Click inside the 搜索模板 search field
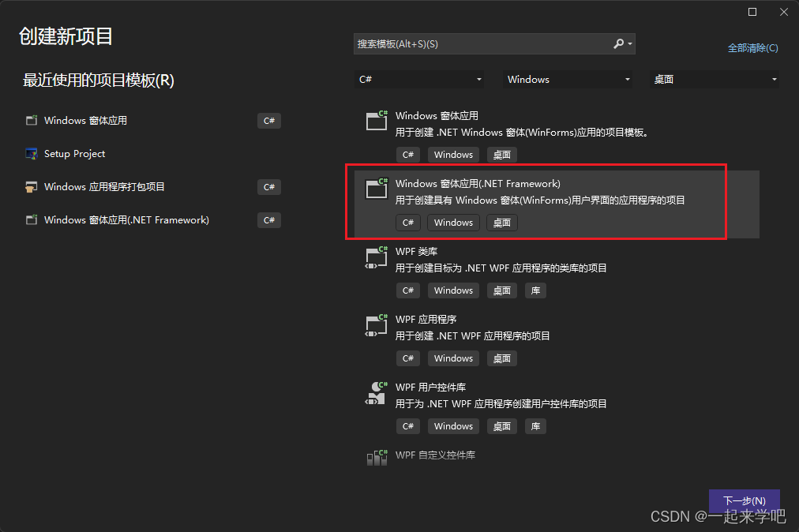Image resolution: width=799 pixels, height=532 pixels. coord(474,43)
